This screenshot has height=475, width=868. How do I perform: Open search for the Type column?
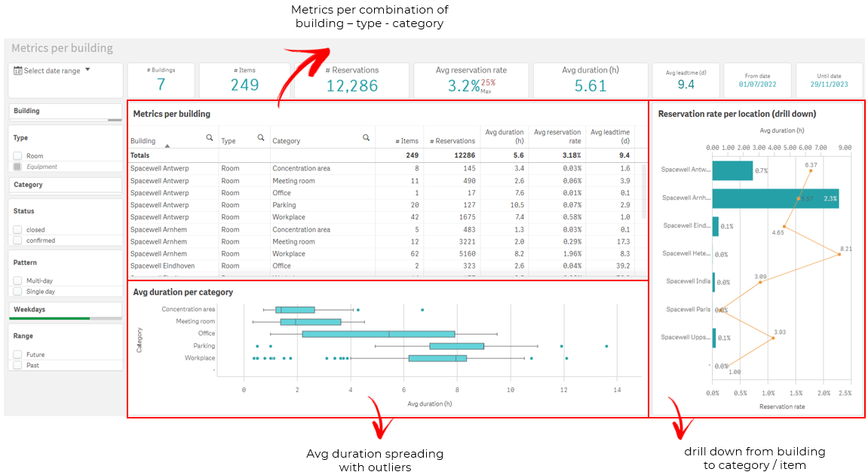click(261, 137)
